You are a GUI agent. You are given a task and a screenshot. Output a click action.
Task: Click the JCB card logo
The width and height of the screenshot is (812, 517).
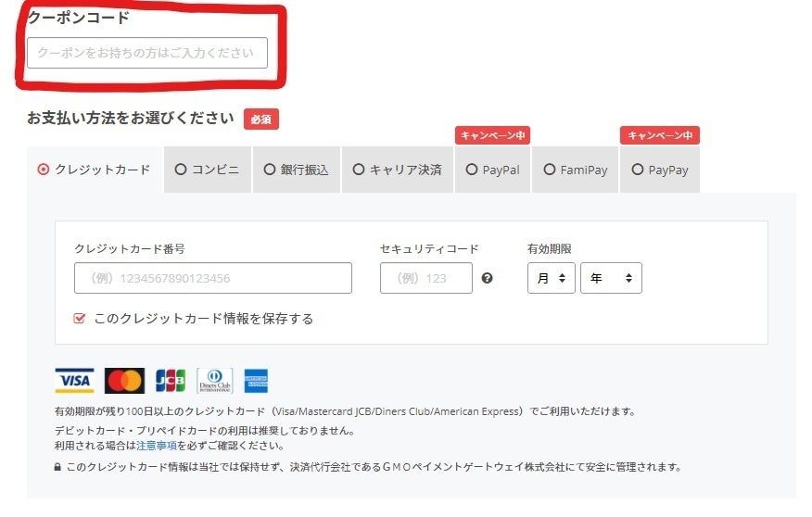coord(171,381)
